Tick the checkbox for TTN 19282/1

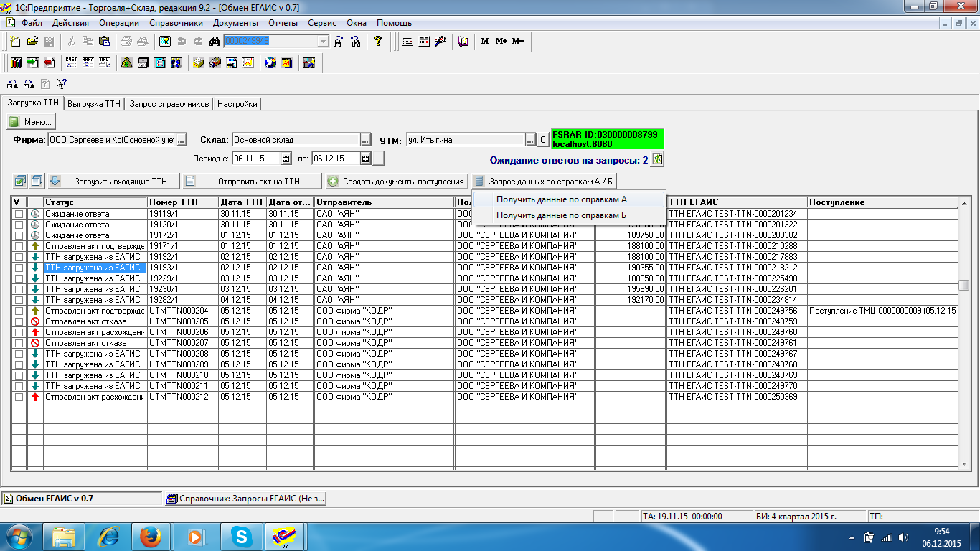click(19, 300)
